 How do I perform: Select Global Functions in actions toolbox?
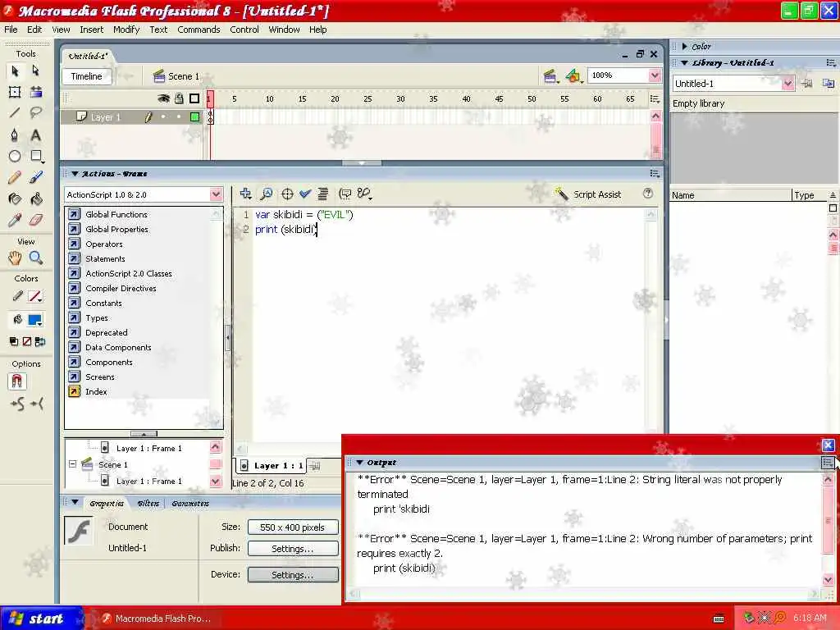point(116,214)
